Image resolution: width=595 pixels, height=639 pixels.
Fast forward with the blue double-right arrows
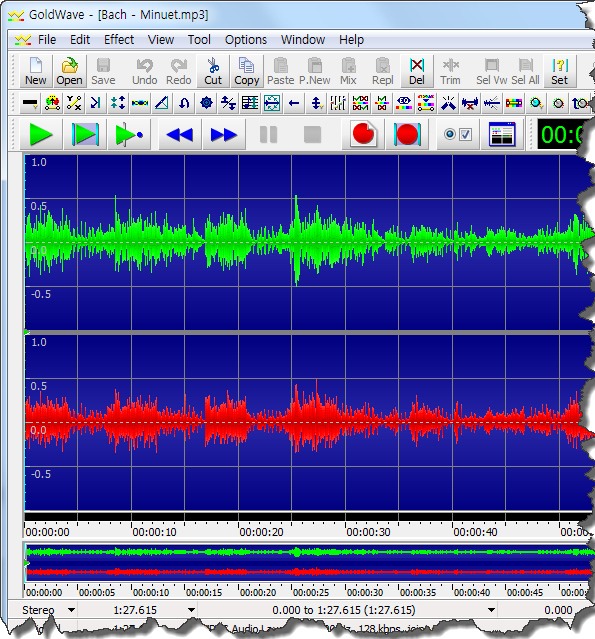coord(224,134)
